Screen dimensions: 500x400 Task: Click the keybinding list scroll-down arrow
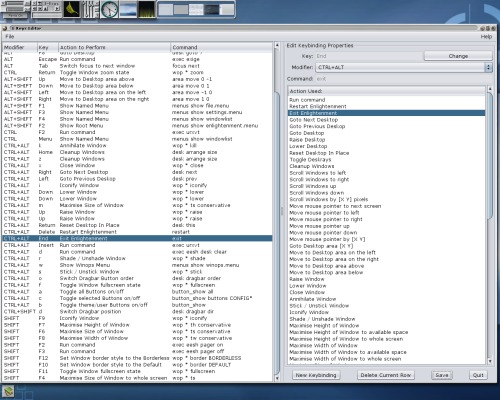pyautogui.click(x=277, y=378)
